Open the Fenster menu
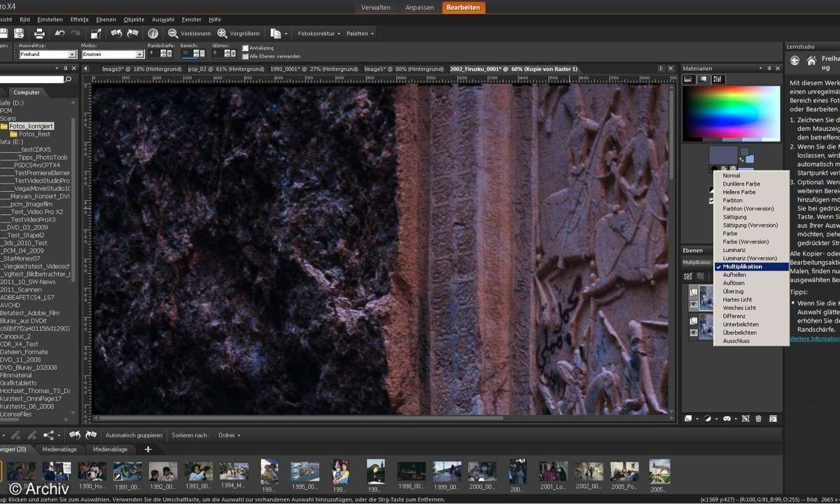Image resolution: width=840 pixels, height=504 pixels. (191, 20)
